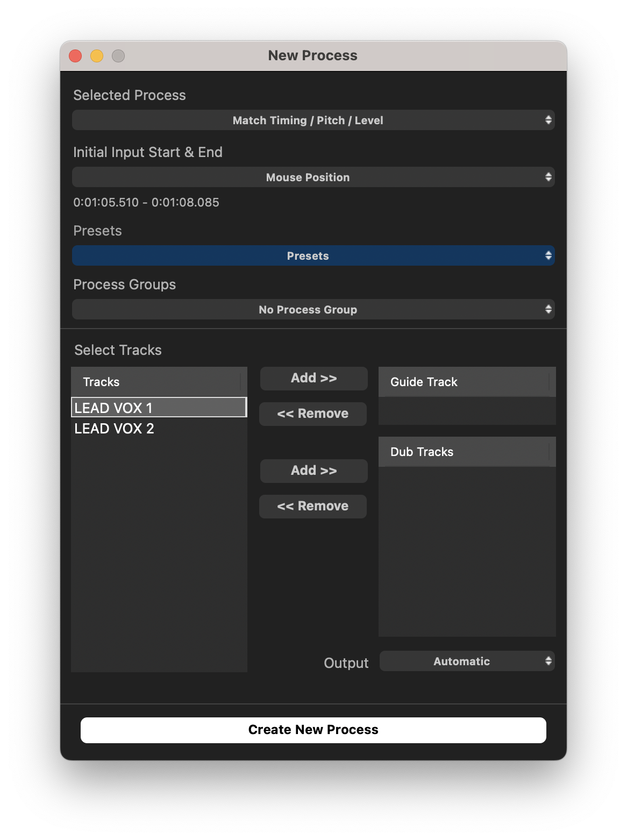Open the Initial Input Start & End dropdown
Screen dimensions: 627x840
click(313, 177)
